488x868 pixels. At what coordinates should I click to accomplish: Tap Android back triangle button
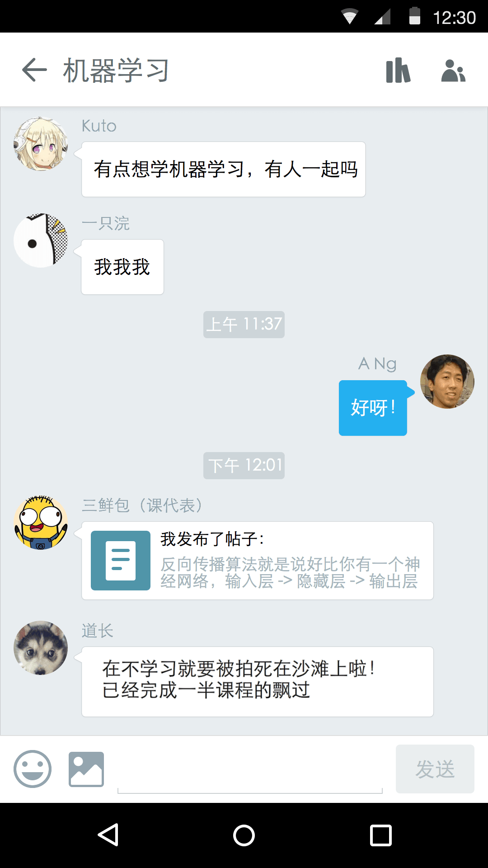click(108, 835)
